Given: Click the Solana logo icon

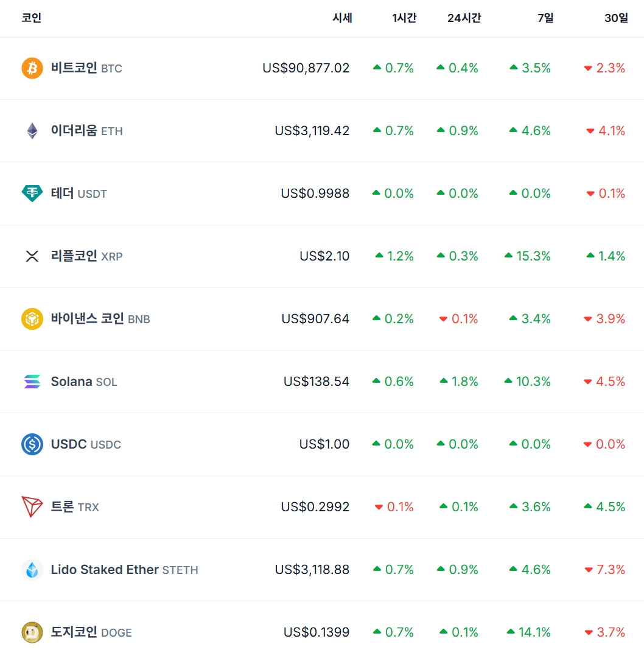Looking at the screenshot, I should 32,382.
